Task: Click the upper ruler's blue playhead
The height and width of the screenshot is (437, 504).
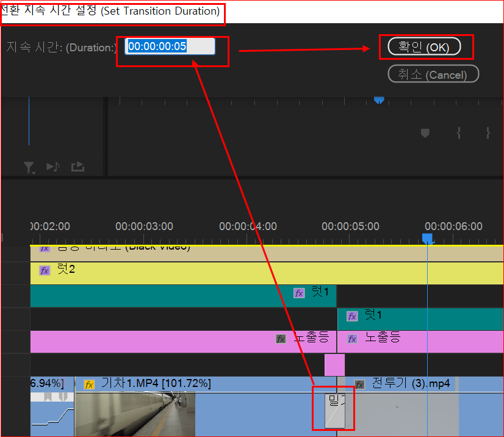Action: point(379,100)
